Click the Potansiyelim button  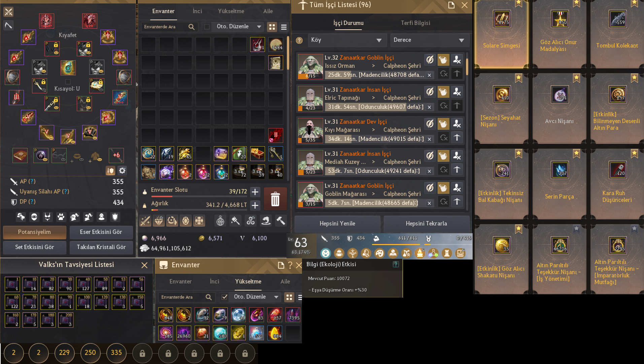(x=34, y=232)
